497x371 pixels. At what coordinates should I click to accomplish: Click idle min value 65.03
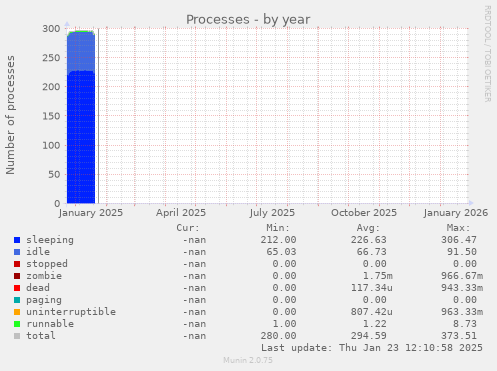click(281, 252)
